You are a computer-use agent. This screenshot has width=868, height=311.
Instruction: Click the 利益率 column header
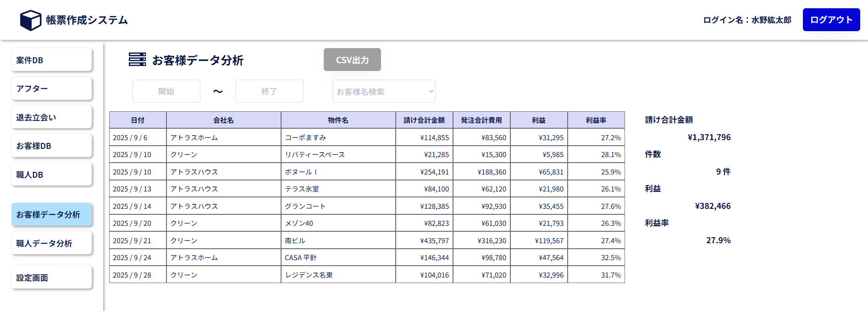click(596, 120)
